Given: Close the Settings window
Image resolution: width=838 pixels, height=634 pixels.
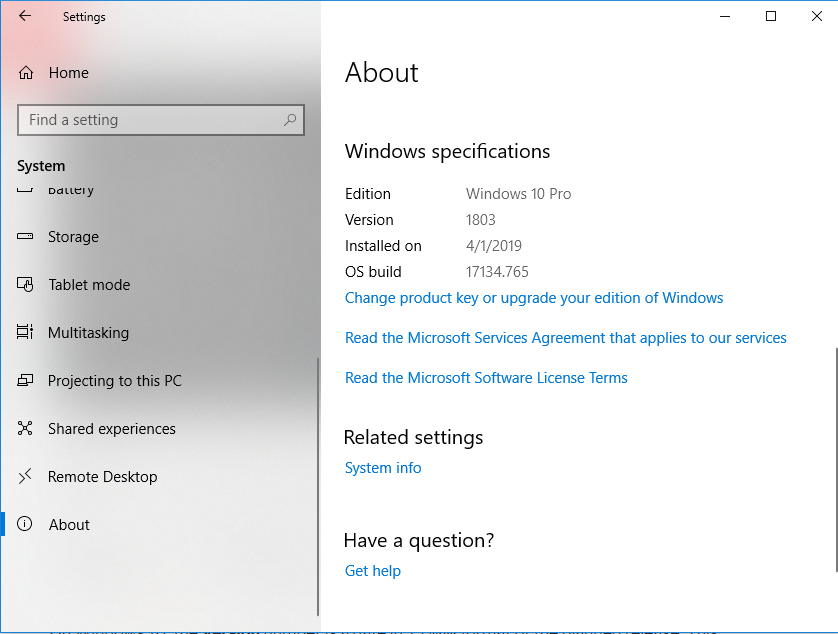Looking at the screenshot, I should pyautogui.click(x=817, y=16).
